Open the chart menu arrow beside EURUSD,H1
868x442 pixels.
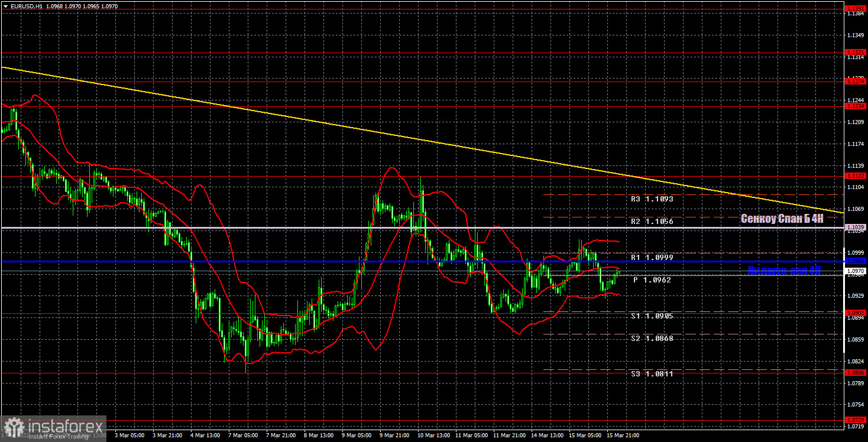pos(5,5)
